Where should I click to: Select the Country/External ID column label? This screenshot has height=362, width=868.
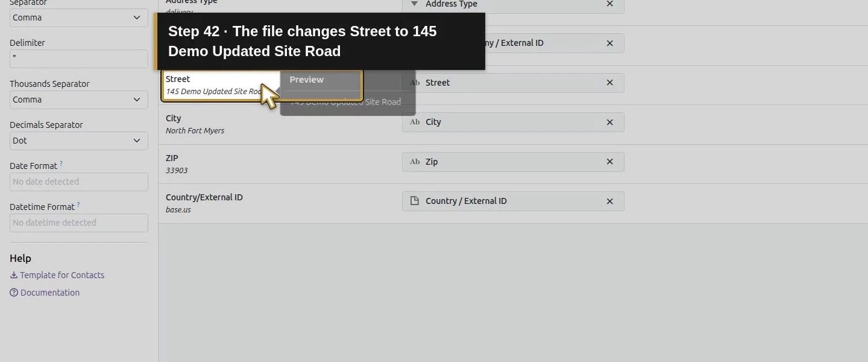coord(204,197)
